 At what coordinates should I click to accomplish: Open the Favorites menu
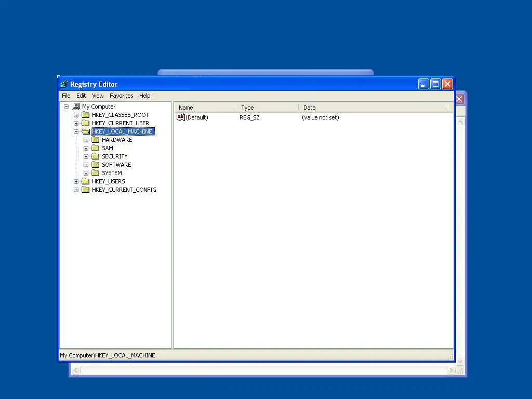pos(121,96)
